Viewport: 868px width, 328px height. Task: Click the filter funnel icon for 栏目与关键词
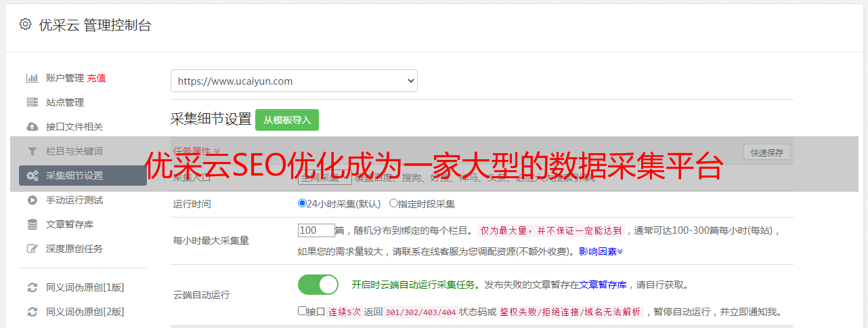pyautogui.click(x=32, y=151)
